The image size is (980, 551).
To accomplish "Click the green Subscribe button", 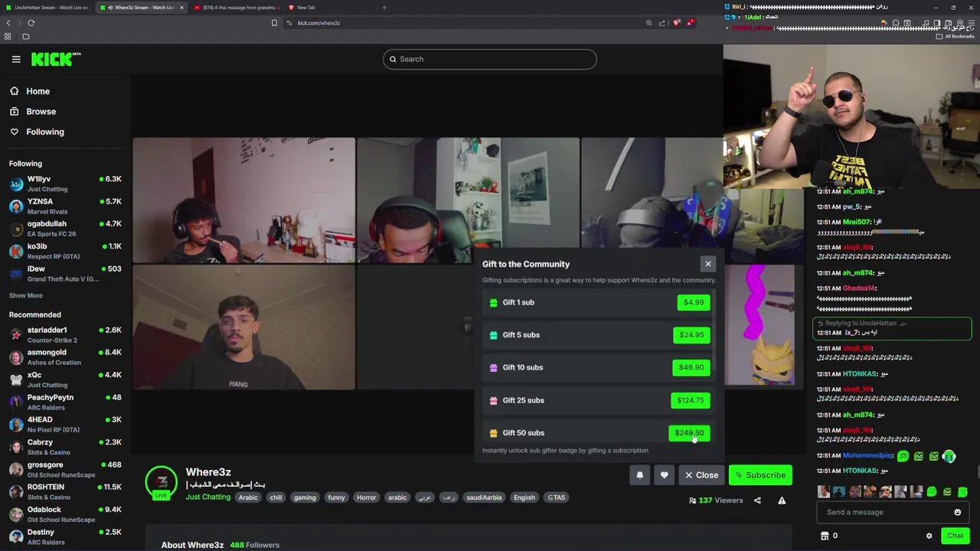I will point(760,475).
